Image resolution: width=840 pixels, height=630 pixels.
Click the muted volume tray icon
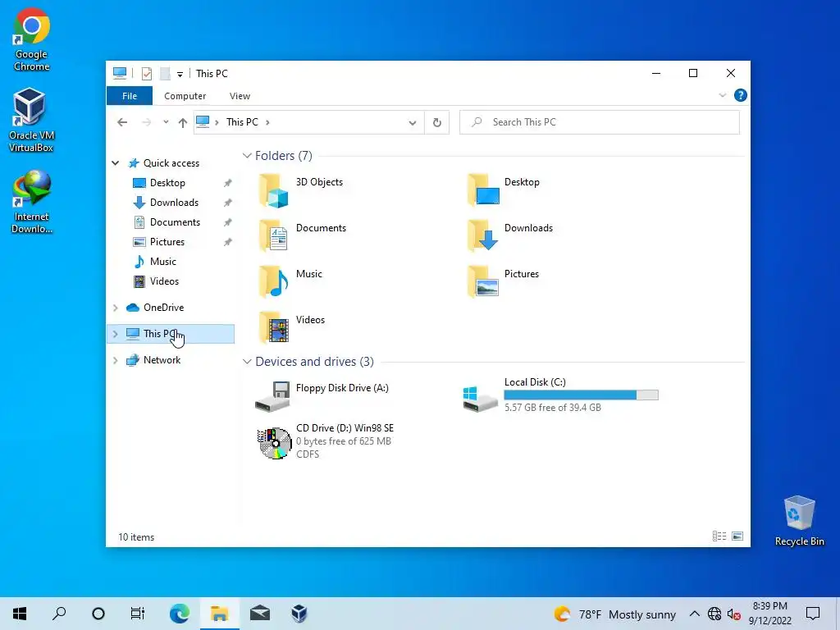point(734,614)
